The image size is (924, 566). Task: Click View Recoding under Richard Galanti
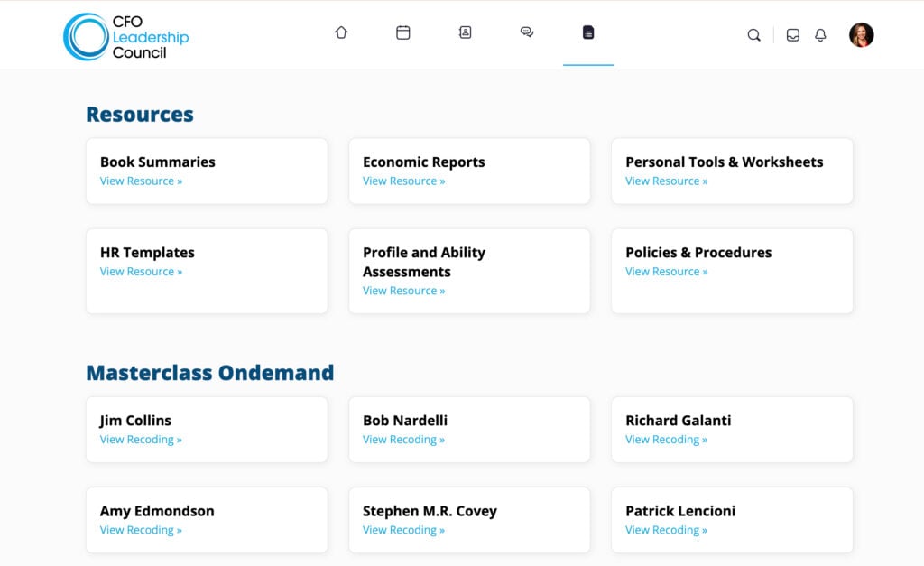(667, 440)
